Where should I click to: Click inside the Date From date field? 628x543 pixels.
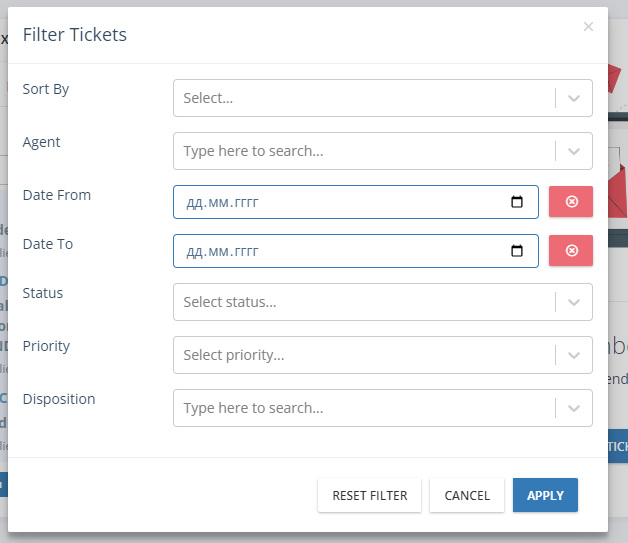coord(356,202)
